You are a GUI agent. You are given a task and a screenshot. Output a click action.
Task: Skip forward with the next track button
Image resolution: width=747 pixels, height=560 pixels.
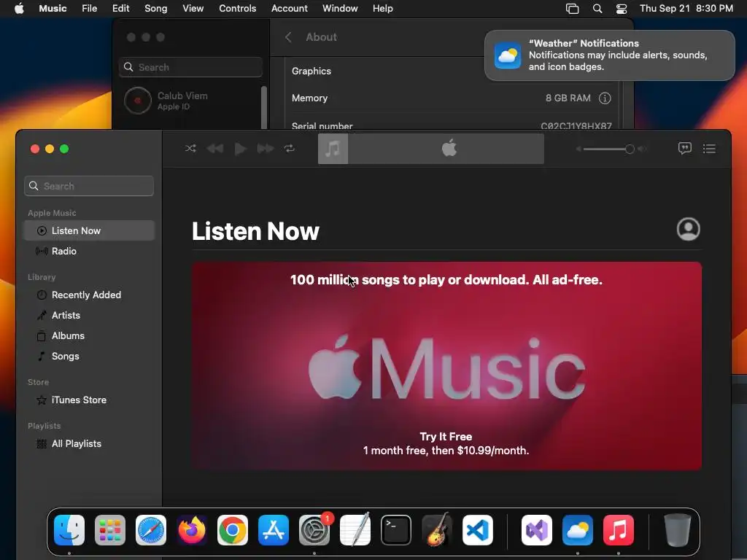coord(266,149)
